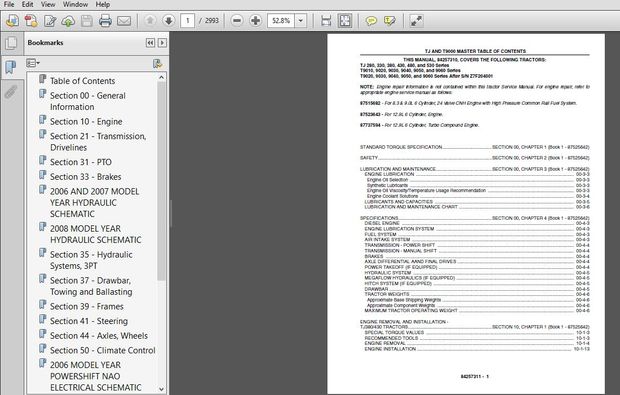Click bookmarks list scroll up arrow
This screenshot has width=620, height=395.
[161, 77]
